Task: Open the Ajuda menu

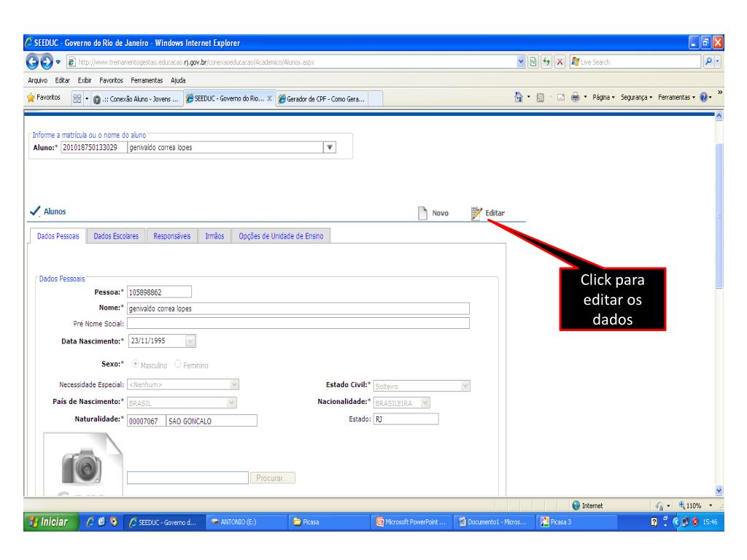Action: tap(178, 80)
